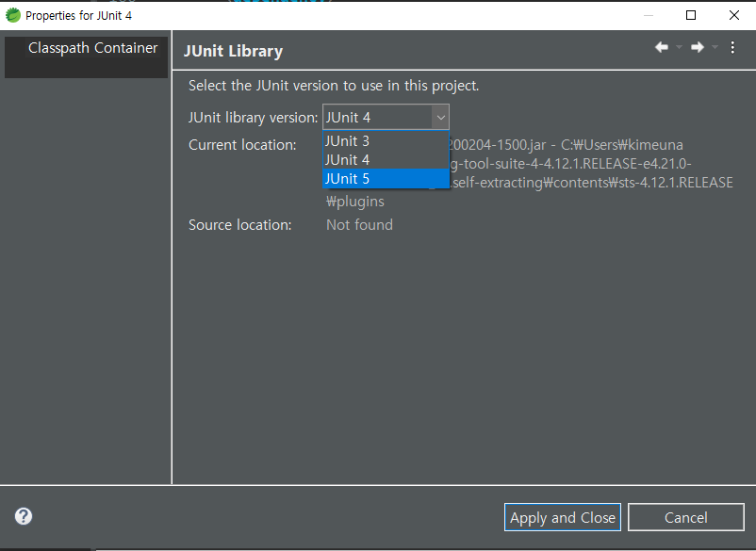Viewport: 756px width, 551px height.
Task: Click the 'Not found' source location text
Action: coord(359,225)
